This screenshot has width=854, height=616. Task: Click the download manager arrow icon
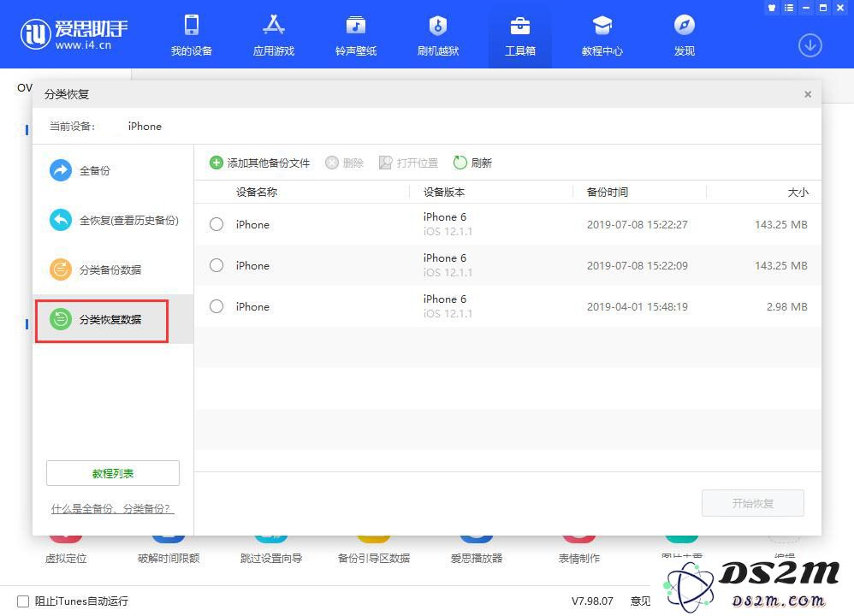click(x=810, y=45)
